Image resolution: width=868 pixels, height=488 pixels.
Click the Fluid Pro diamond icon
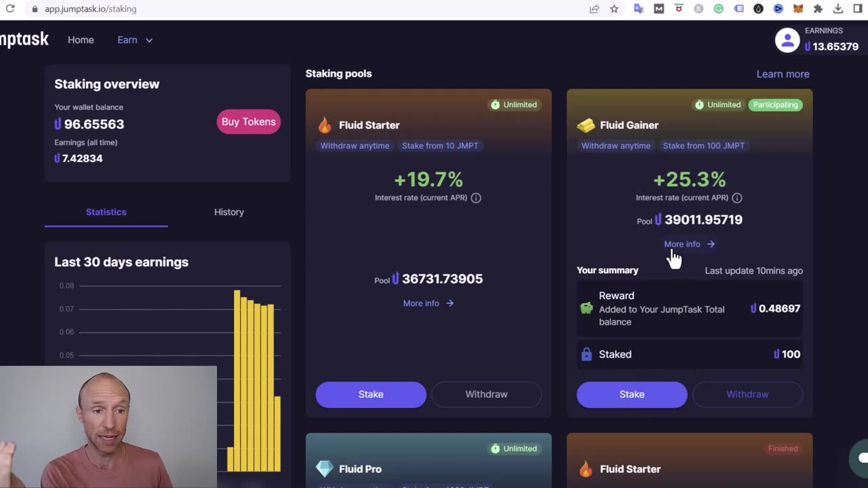point(325,468)
